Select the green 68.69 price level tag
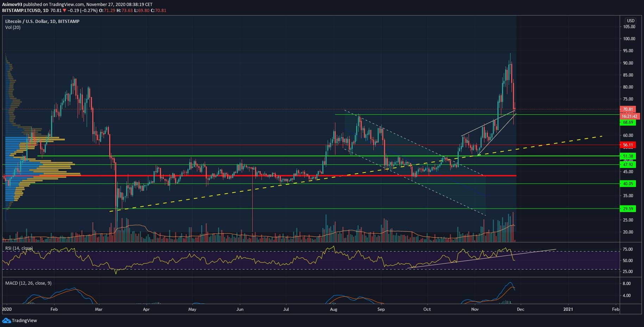The width and height of the screenshot is (644, 327). 628,122
